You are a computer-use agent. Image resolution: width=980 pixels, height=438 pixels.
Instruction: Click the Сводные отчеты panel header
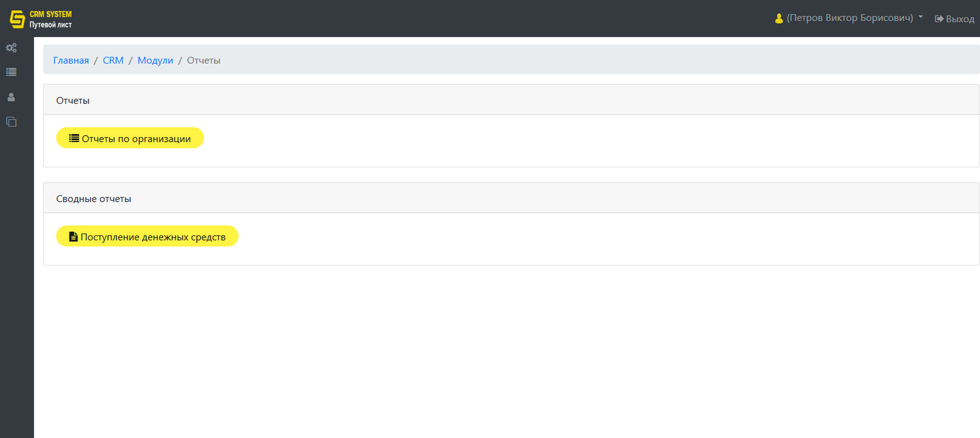511,198
